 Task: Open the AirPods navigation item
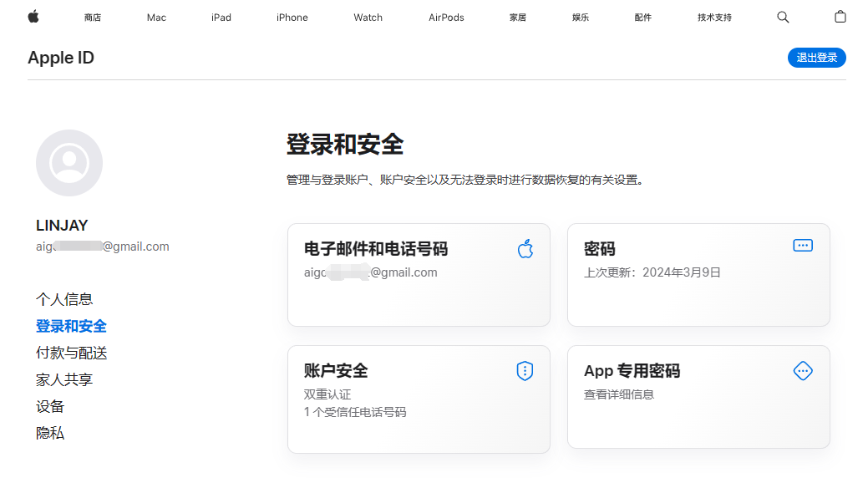point(446,18)
